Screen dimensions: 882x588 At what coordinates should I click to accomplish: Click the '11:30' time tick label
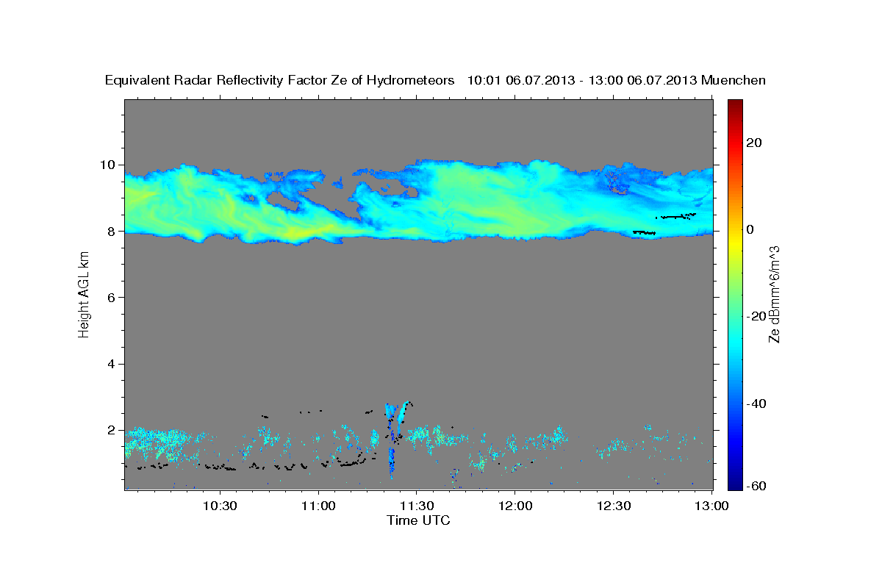click(x=417, y=506)
